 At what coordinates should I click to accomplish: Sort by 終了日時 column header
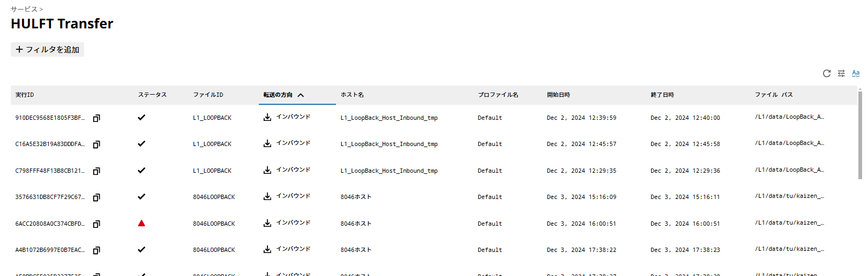tap(662, 95)
